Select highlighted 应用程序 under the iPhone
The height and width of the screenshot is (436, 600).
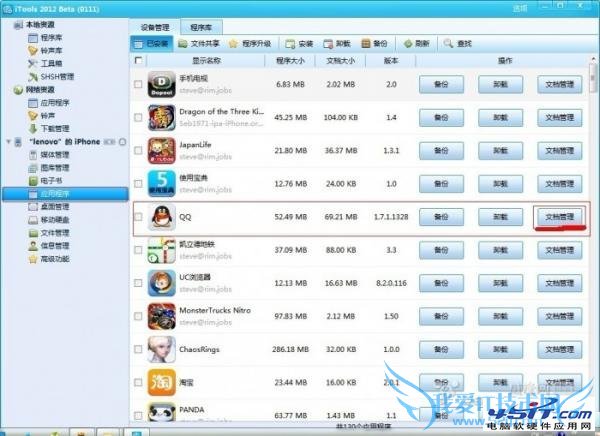[x=65, y=194]
